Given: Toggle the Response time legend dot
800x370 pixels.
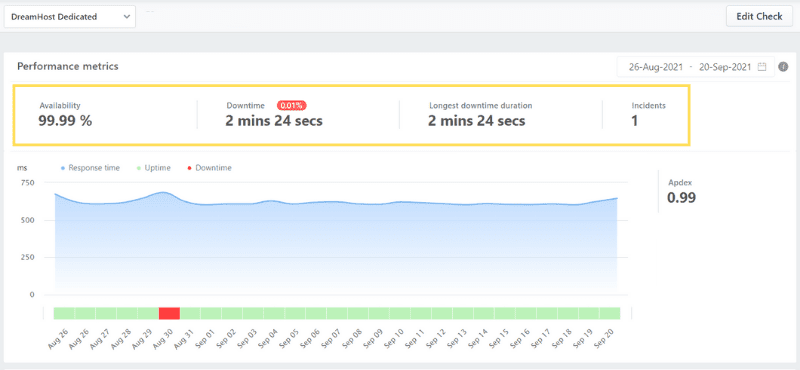Looking at the screenshot, I should click(x=63, y=168).
